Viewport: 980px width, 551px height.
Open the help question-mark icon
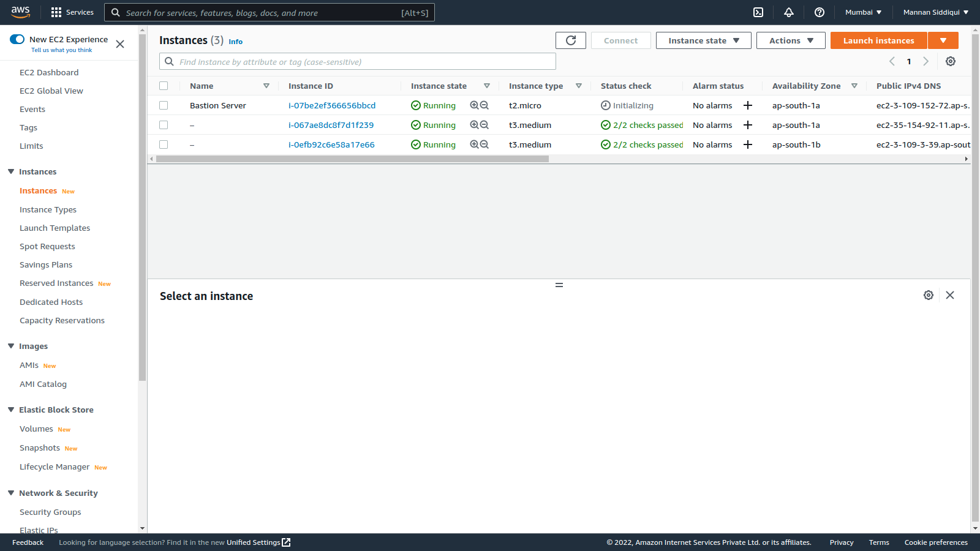[820, 12]
